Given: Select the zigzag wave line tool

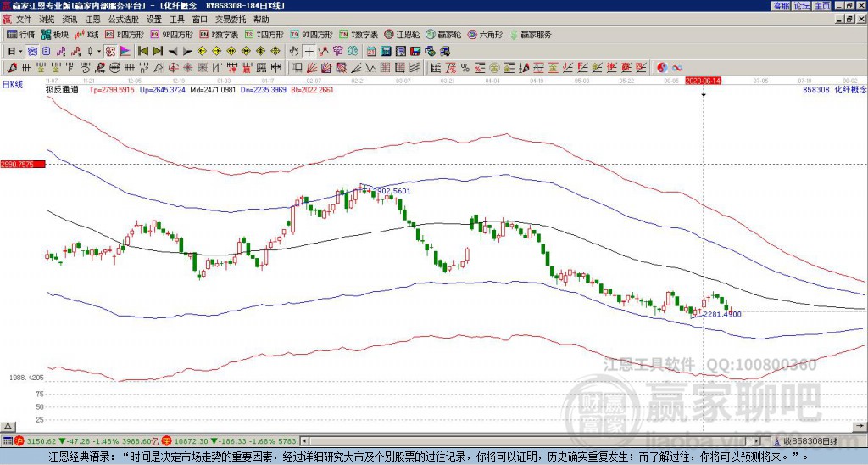Looking at the screenshot, I should coord(370,68).
